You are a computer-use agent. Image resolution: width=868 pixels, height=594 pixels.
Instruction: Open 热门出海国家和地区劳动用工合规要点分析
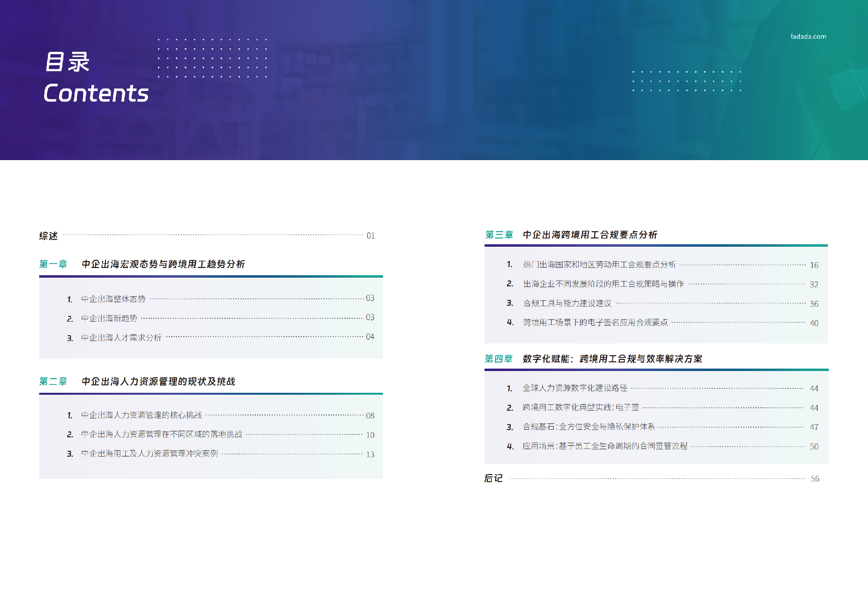click(x=599, y=265)
